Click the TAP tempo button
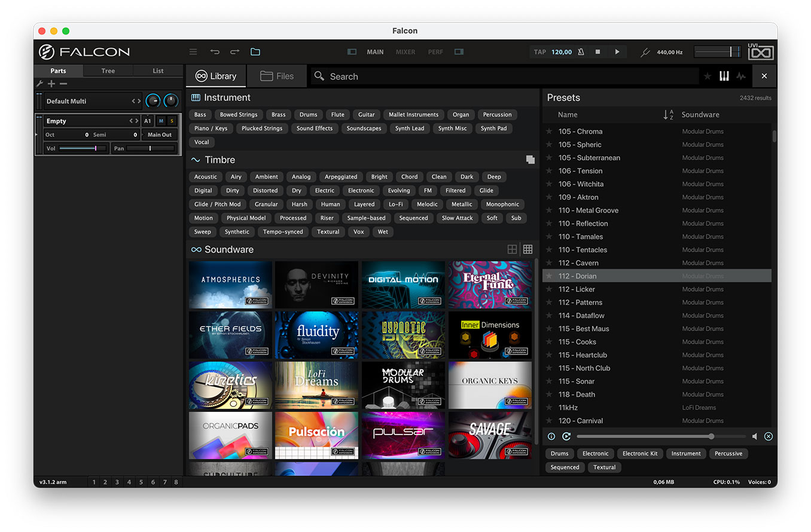811x532 pixels. (x=540, y=52)
